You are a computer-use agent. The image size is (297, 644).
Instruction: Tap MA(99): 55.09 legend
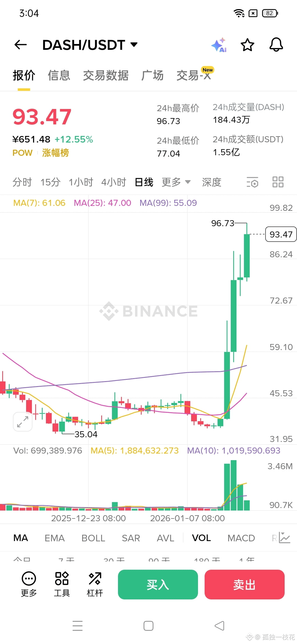(x=168, y=203)
